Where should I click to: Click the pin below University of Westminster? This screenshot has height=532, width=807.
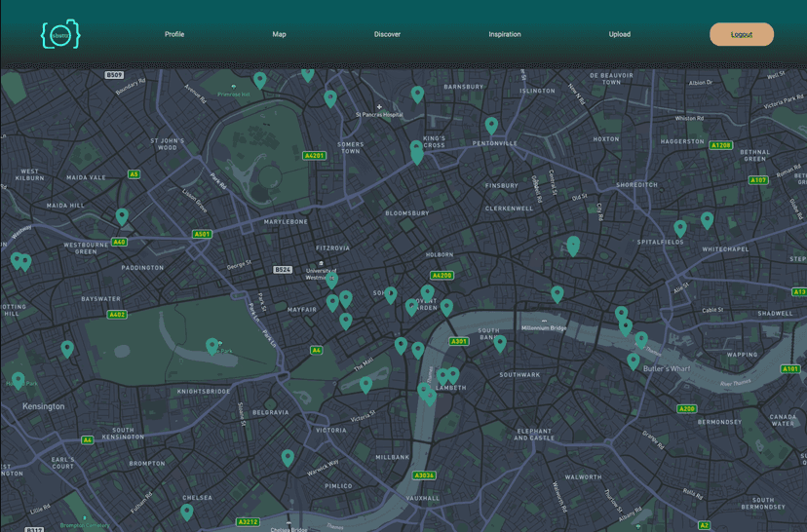332,281
